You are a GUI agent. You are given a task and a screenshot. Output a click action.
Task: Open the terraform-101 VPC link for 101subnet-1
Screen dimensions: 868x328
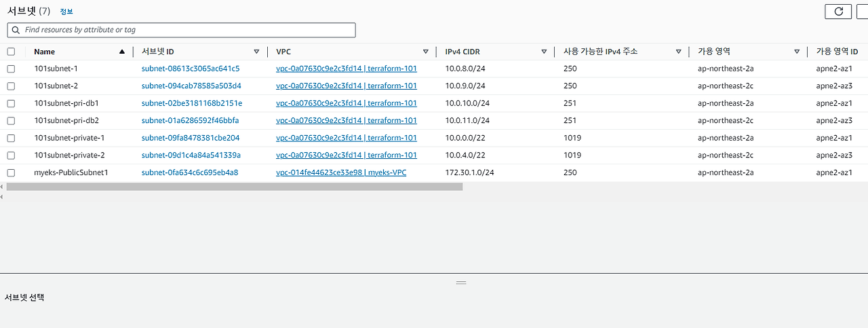347,69
